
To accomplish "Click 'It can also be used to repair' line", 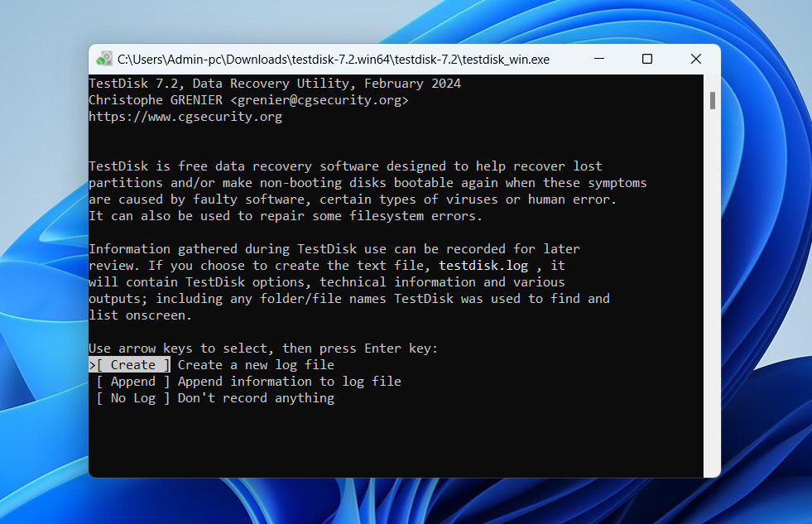I will [x=286, y=216].
